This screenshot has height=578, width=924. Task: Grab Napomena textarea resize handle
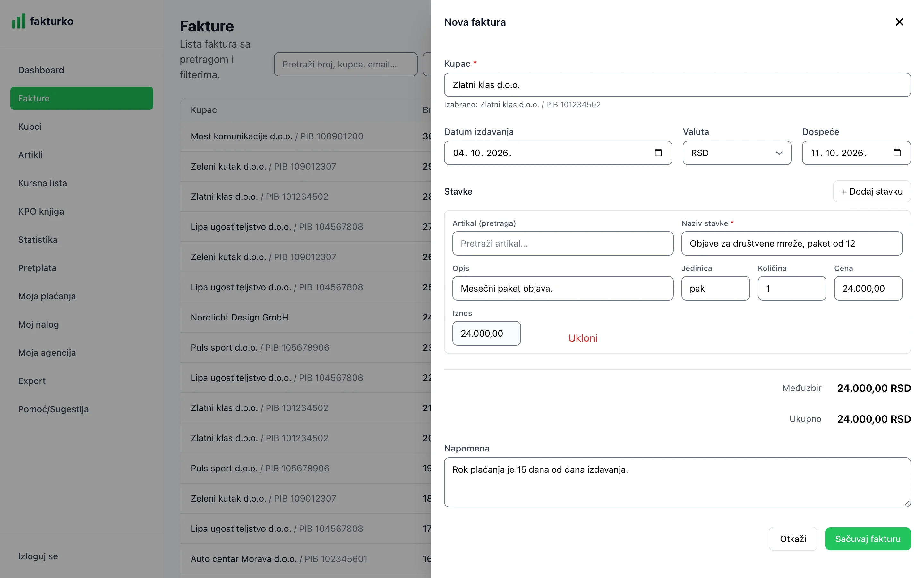(907, 504)
